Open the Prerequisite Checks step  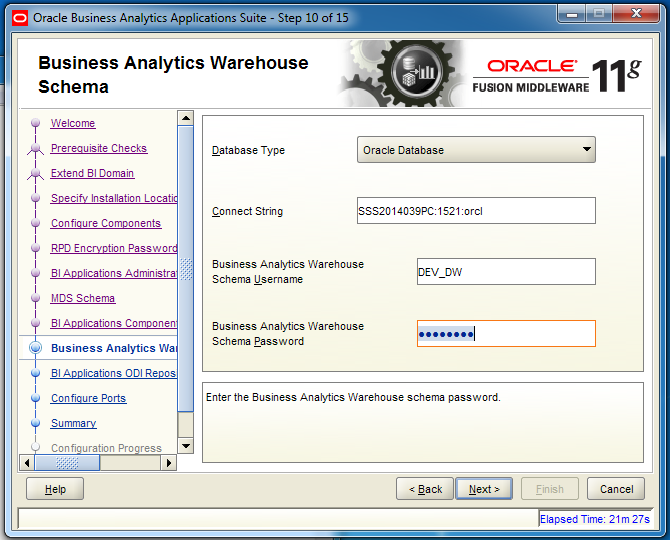(x=99, y=148)
